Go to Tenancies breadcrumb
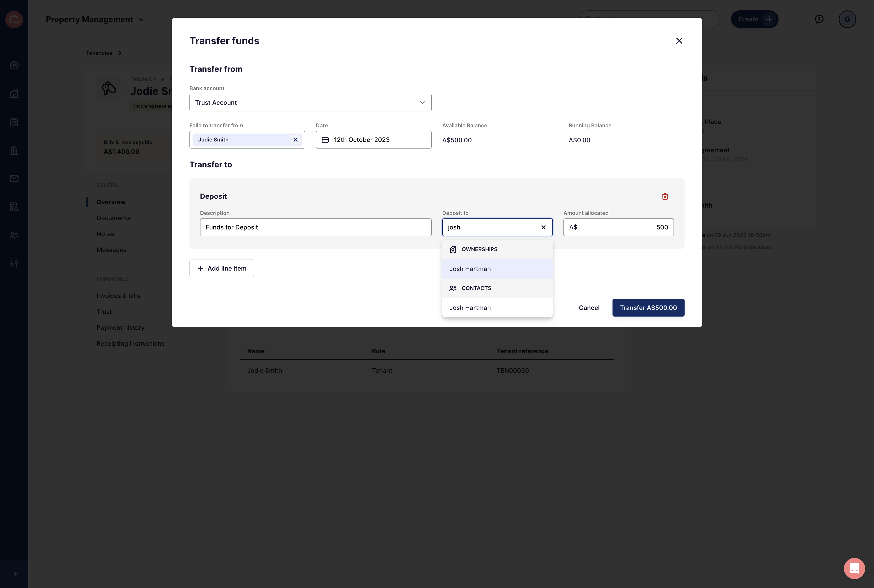The height and width of the screenshot is (588, 874). (x=99, y=53)
